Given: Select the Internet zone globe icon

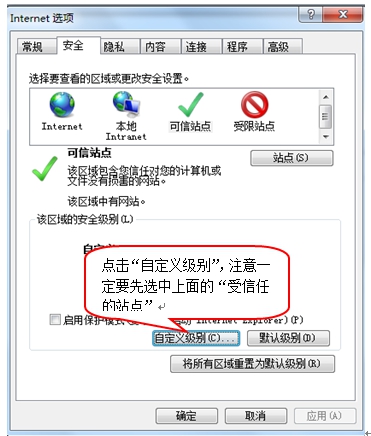Looking at the screenshot, I should coord(62,105).
